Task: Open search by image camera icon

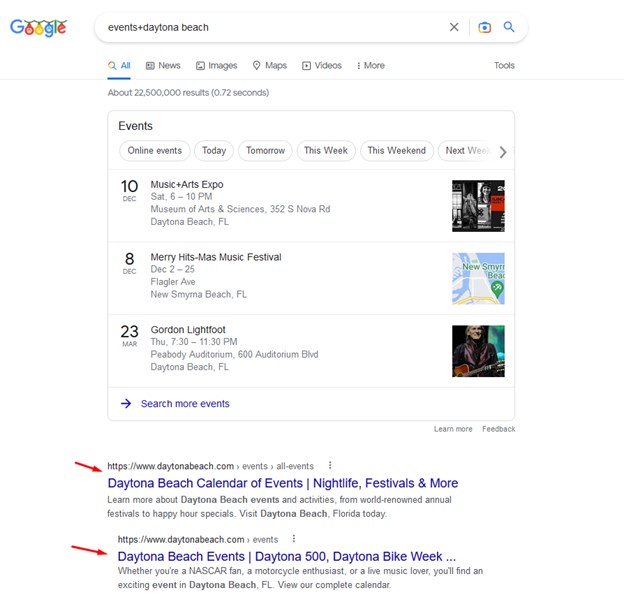Action: (484, 27)
